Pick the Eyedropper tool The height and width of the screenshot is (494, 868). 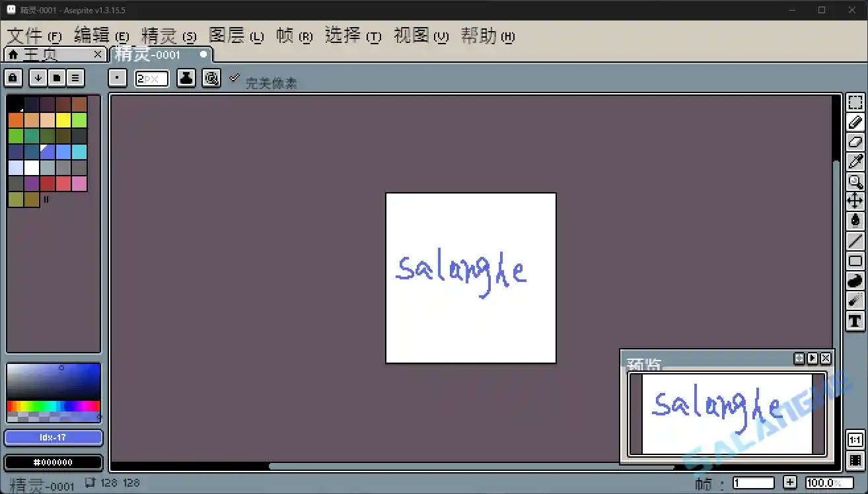855,162
